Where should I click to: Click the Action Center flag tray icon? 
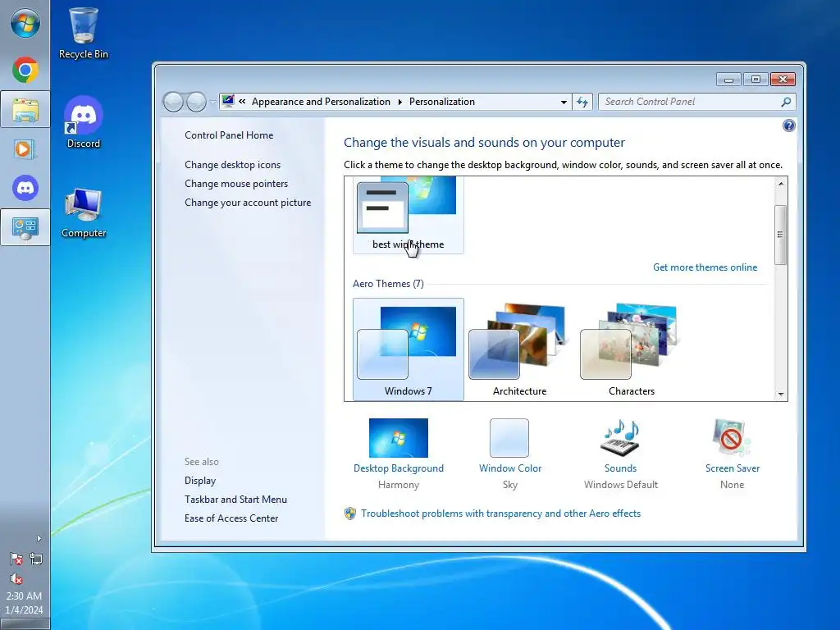[16, 559]
